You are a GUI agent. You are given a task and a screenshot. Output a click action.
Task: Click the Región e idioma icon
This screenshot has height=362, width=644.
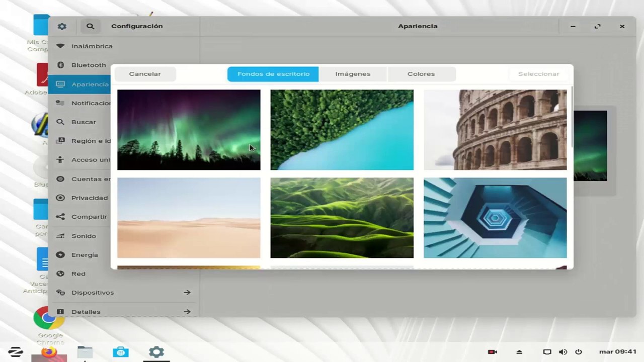click(x=60, y=141)
